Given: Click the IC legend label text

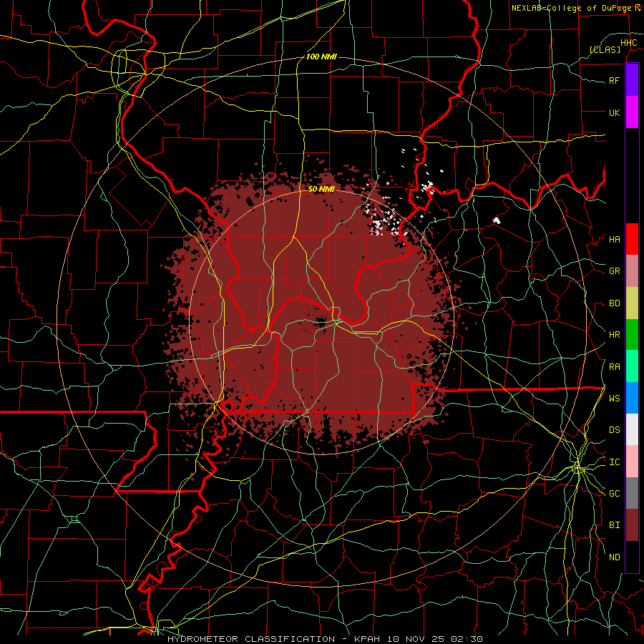Looking at the screenshot, I should tap(615, 462).
